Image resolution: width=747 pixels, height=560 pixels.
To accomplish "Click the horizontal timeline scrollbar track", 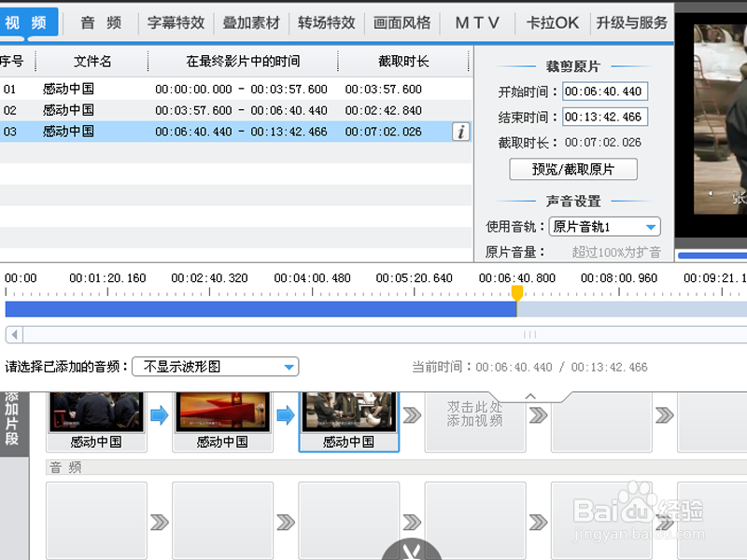I will [385, 335].
